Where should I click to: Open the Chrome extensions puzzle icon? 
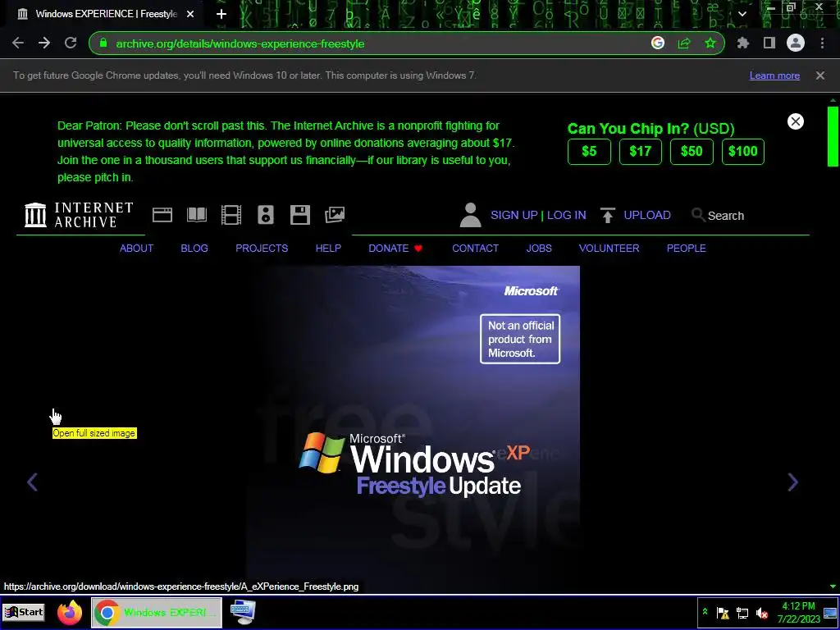pyautogui.click(x=743, y=43)
